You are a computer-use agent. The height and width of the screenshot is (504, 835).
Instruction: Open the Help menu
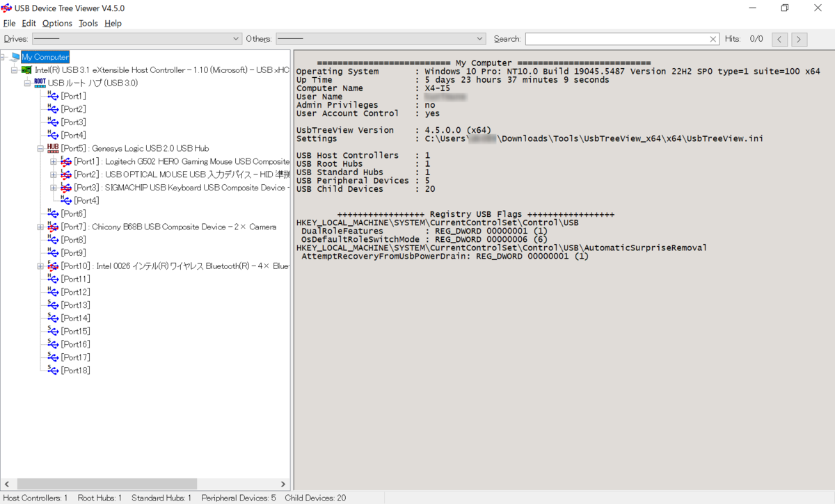click(x=113, y=23)
